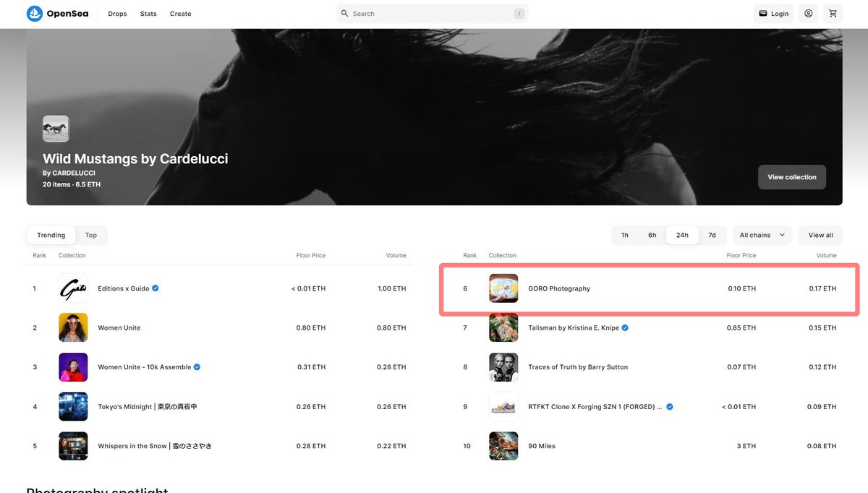Open the Create menu item

(x=181, y=14)
